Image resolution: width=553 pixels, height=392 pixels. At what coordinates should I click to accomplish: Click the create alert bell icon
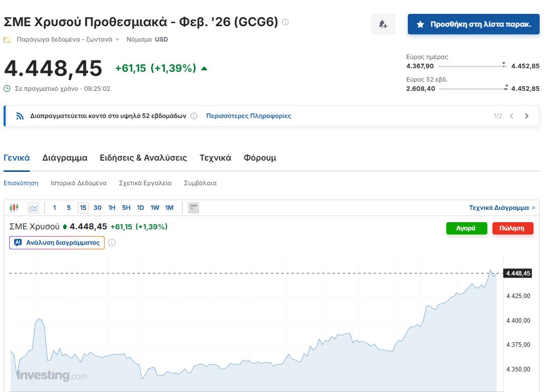(x=383, y=24)
